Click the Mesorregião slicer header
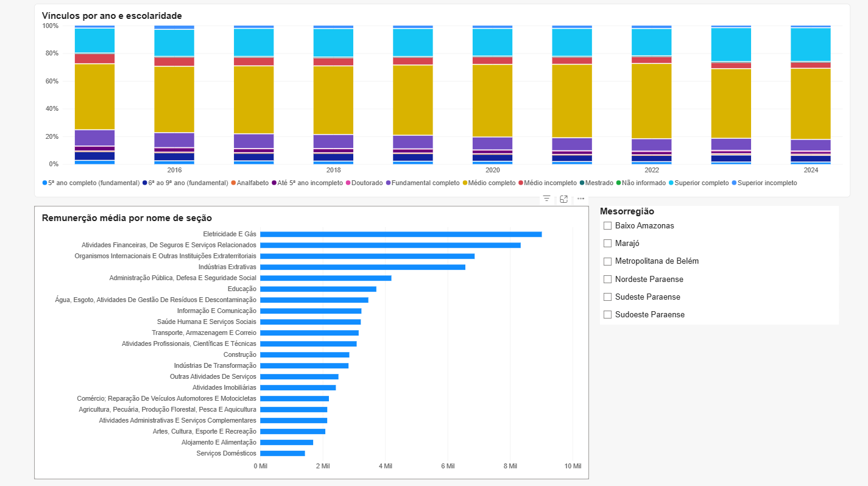 coord(627,211)
